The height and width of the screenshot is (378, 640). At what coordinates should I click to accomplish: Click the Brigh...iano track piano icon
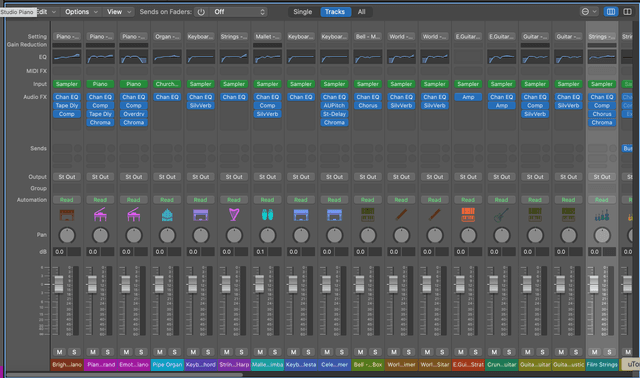point(67,215)
